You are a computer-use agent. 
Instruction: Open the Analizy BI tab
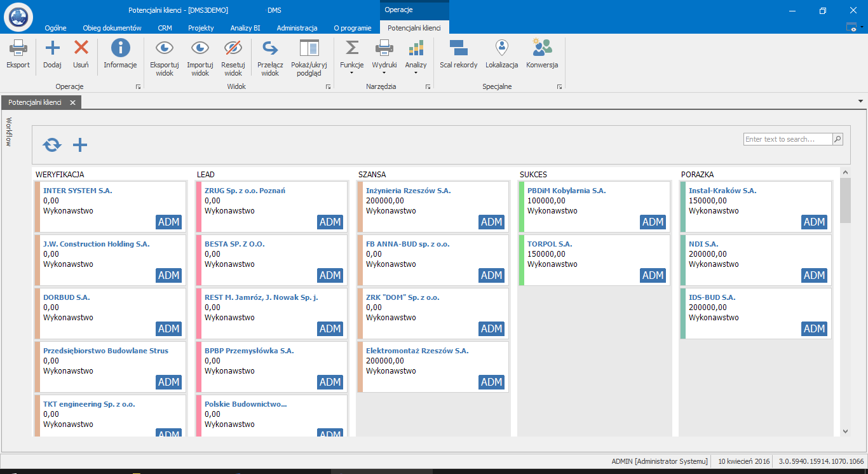click(x=245, y=28)
